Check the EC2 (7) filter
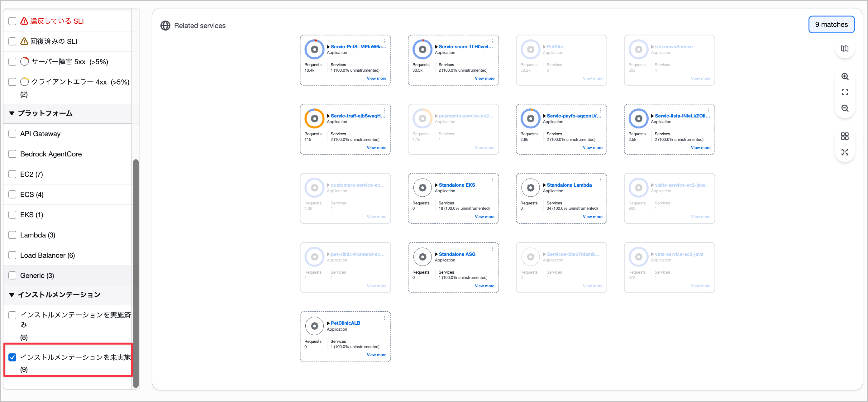Screen dimensions: 868x402 [12, 174]
